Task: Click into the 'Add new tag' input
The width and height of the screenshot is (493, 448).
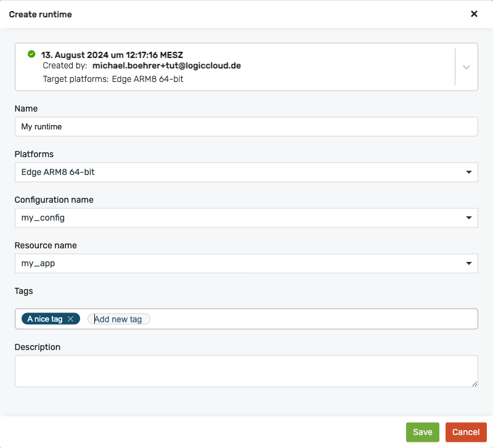Action: [118, 319]
